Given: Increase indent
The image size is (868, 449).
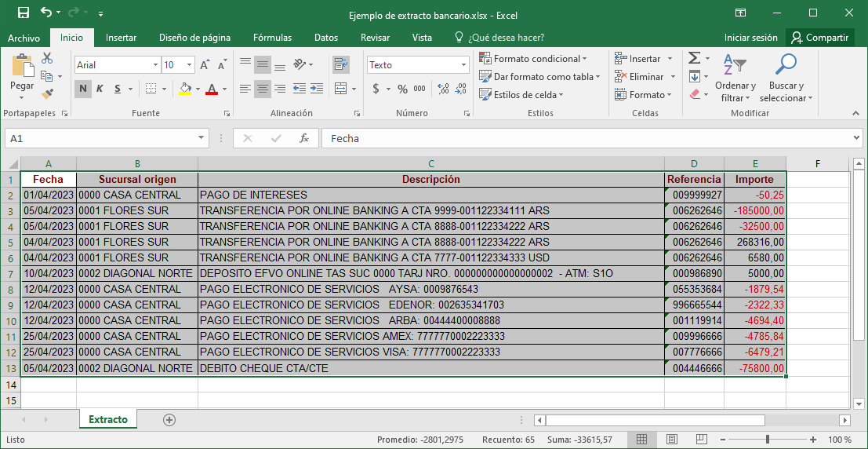Looking at the screenshot, I should 317,89.
